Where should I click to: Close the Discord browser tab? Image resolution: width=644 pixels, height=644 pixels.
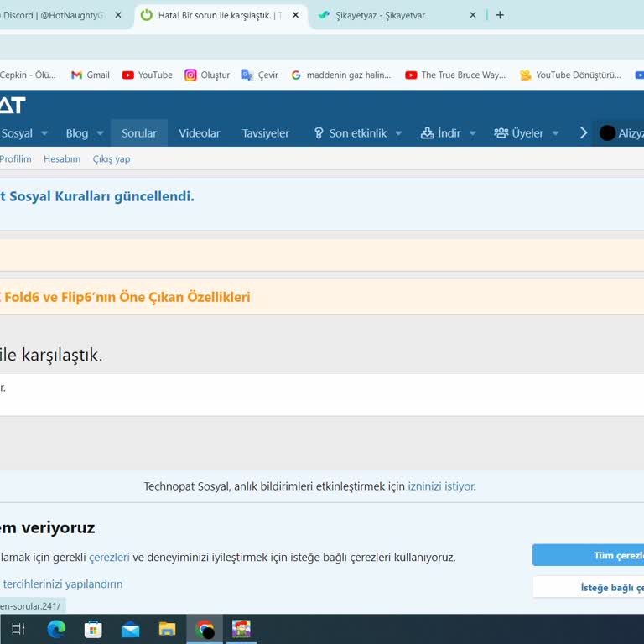[118, 15]
